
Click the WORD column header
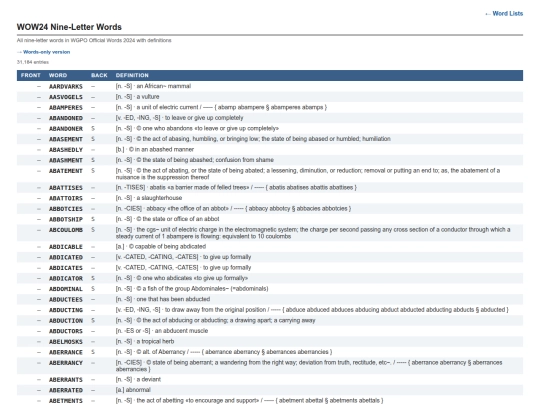tap(58, 75)
